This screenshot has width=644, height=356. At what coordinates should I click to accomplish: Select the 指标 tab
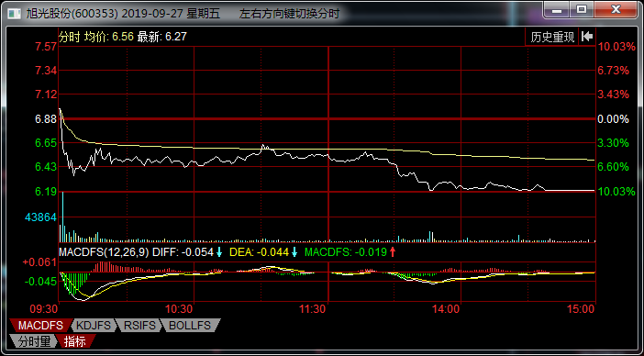coord(75,341)
